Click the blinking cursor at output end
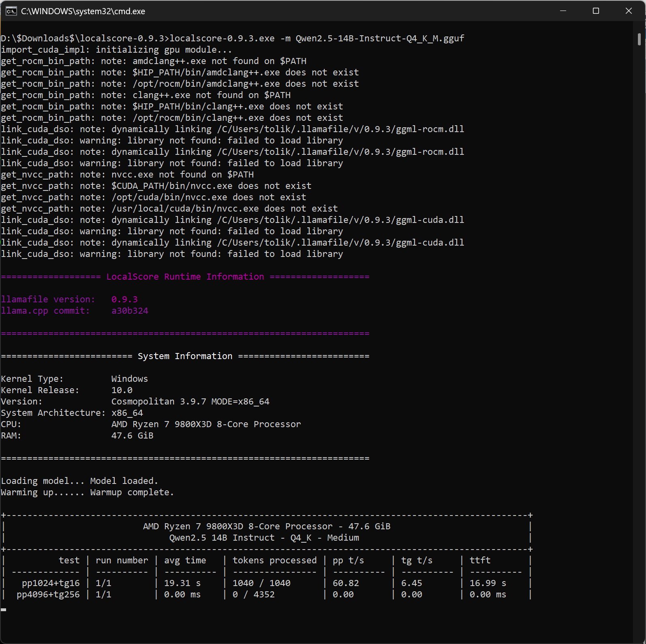 pos(4,610)
